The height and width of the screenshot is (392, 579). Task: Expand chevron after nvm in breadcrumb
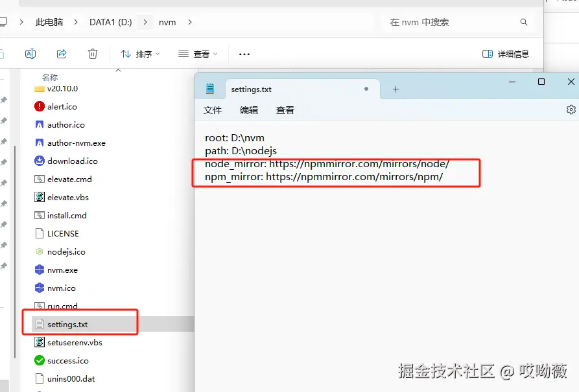190,22
